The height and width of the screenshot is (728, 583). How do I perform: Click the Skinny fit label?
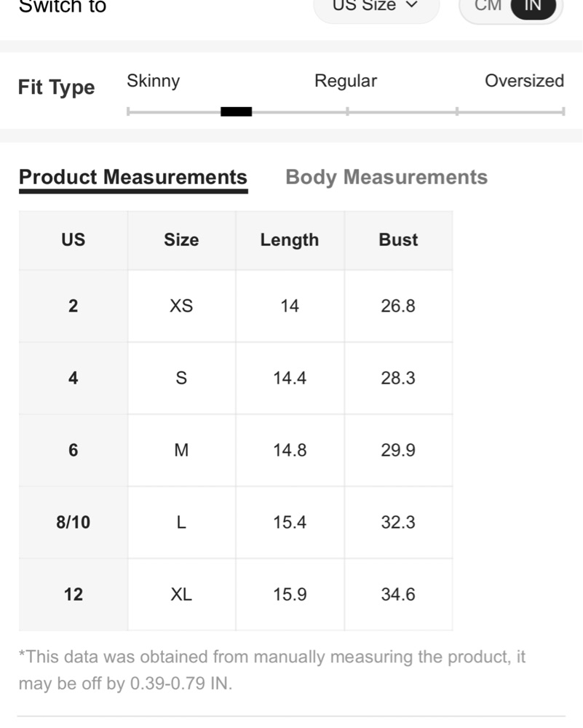153,81
